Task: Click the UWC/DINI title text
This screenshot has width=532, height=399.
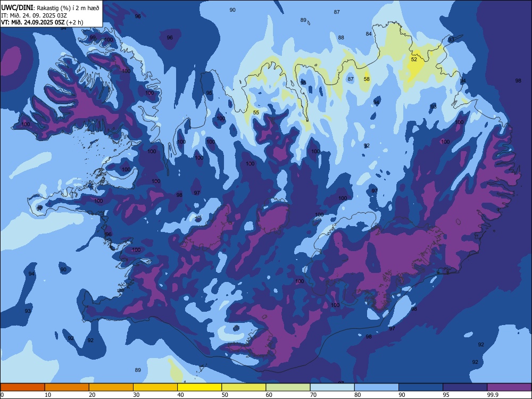Action: (x=17, y=7)
